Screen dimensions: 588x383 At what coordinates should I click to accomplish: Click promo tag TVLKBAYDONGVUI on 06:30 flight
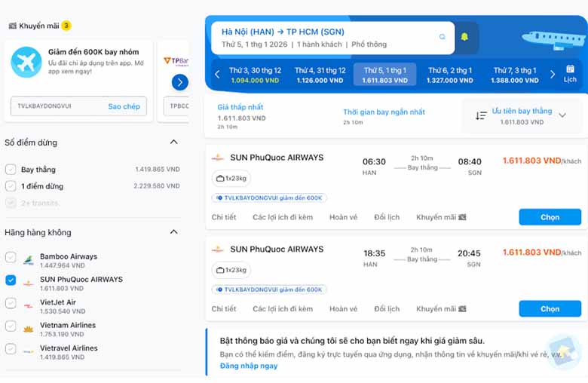pyautogui.click(x=269, y=198)
